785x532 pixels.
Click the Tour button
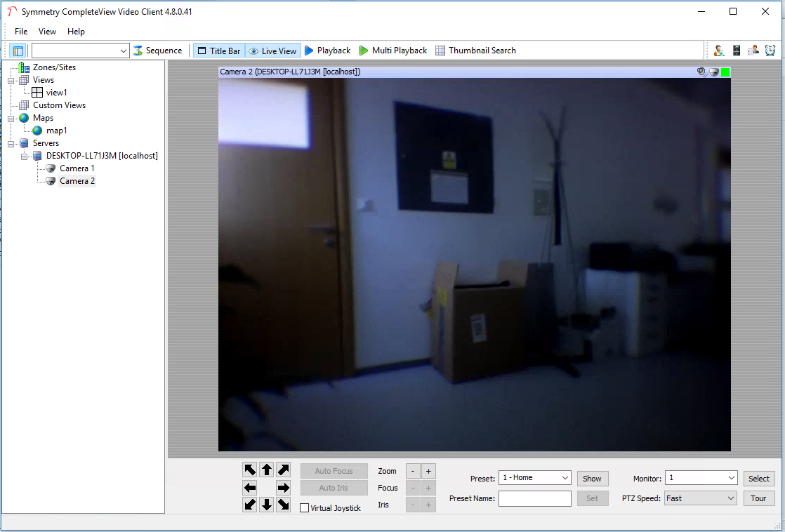[758, 498]
